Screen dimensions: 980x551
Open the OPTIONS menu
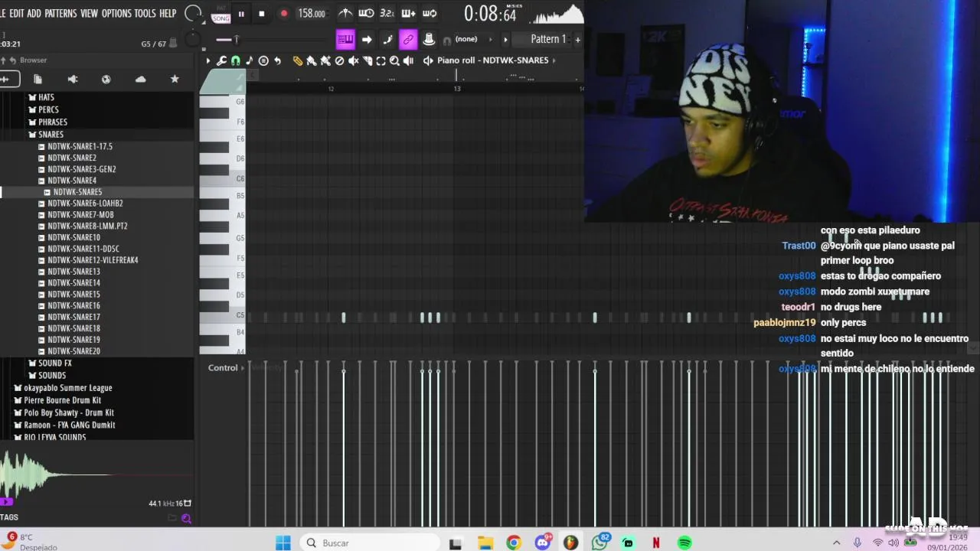pyautogui.click(x=116, y=13)
